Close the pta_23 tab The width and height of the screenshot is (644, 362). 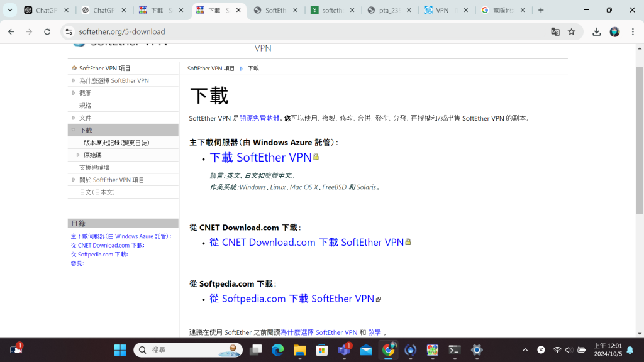tap(409, 10)
